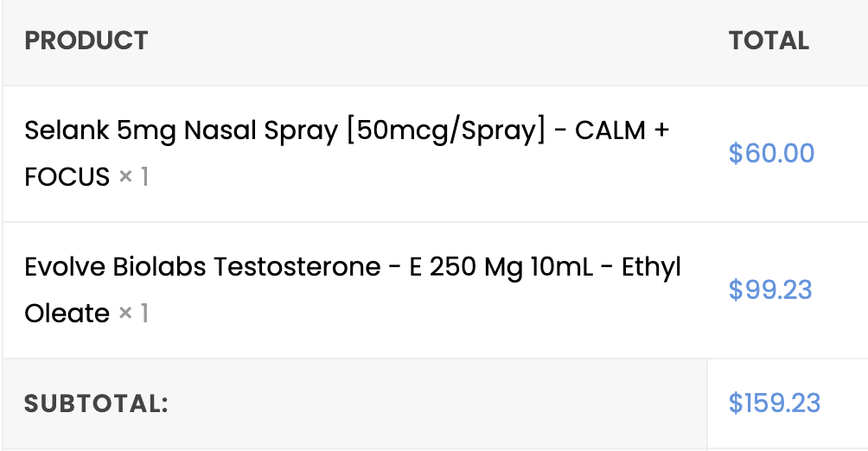
Task: Click the $159.23 subtotal amount
Action: click(774, 403)
